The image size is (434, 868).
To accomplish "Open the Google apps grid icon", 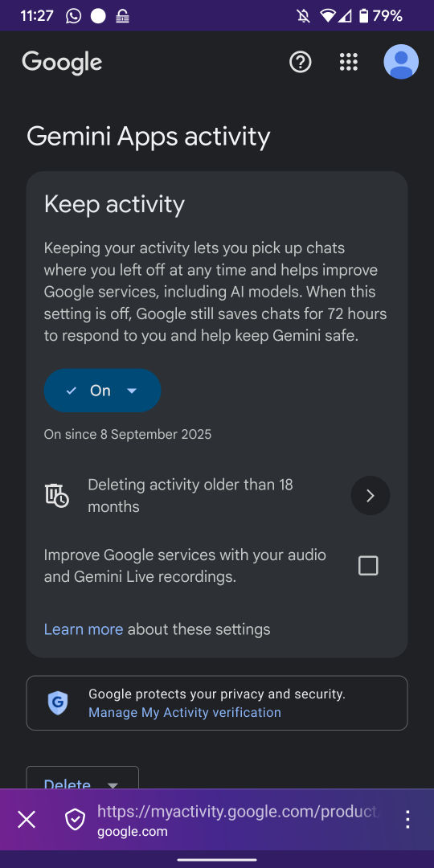I will 349,62.
